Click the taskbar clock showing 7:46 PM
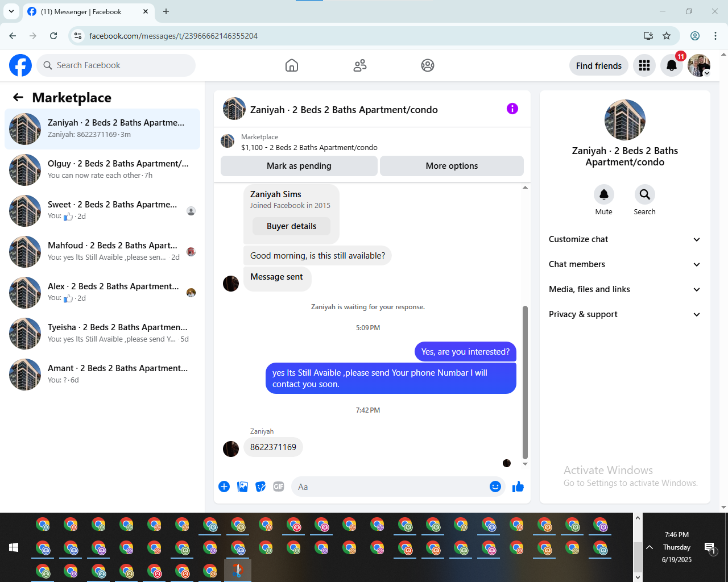 [x=677, y=547]
